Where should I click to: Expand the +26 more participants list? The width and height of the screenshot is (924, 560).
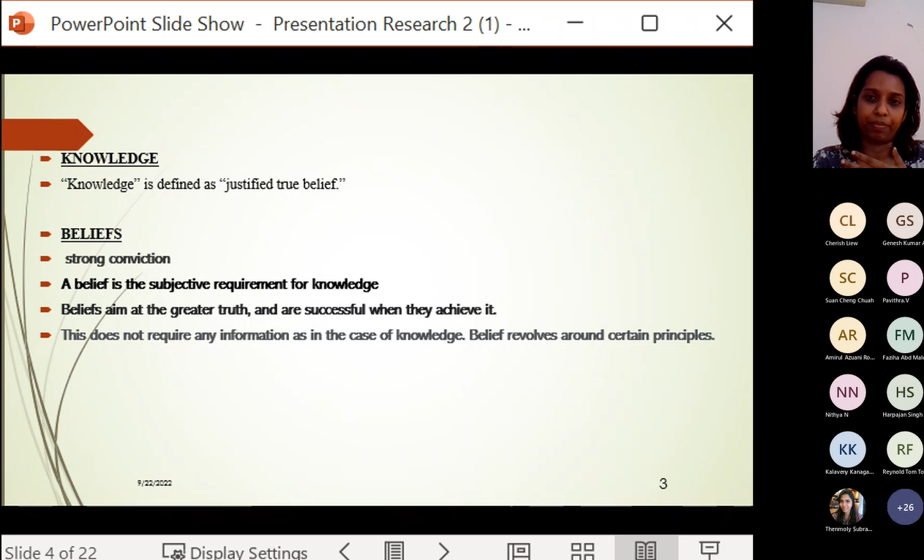(905, 507)
